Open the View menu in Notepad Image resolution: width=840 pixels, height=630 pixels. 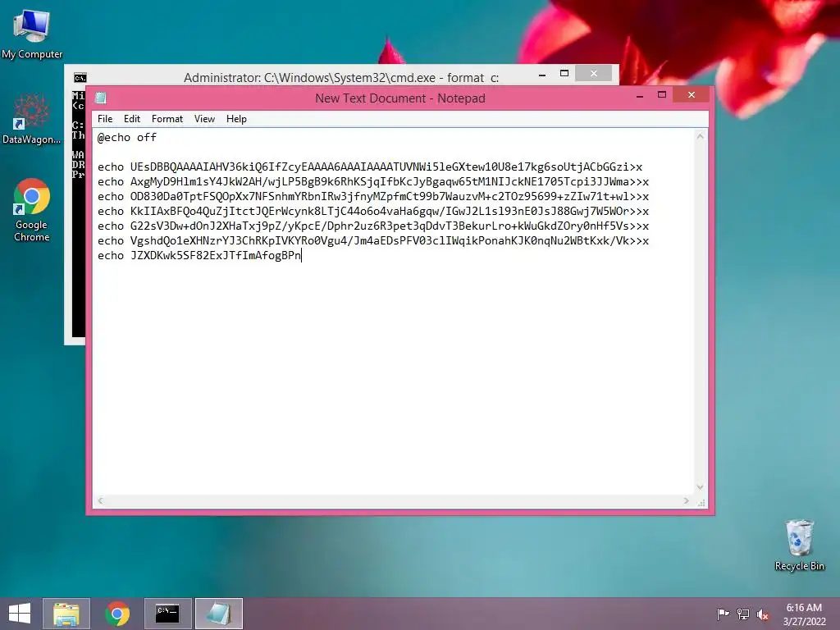click(204, 119)
